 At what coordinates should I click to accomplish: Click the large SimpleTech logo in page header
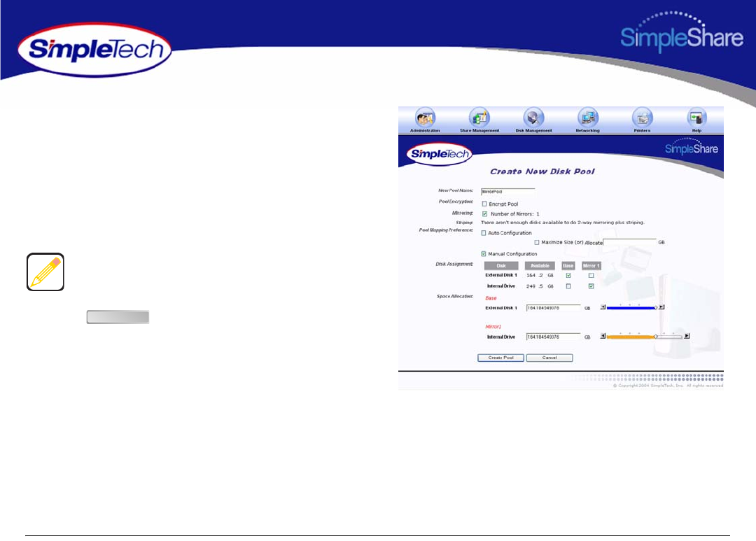coord(94,50)
